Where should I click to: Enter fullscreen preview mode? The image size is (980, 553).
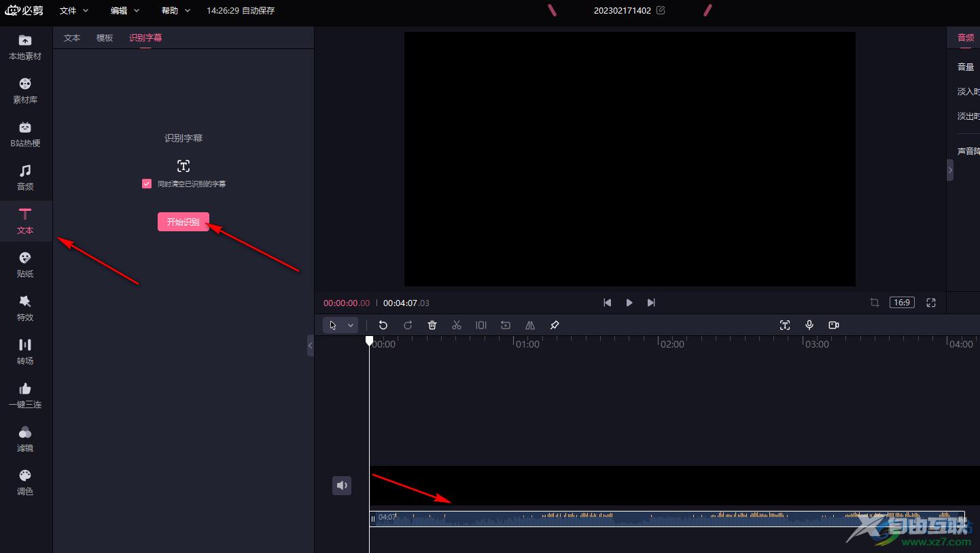(x=931, y=303)
